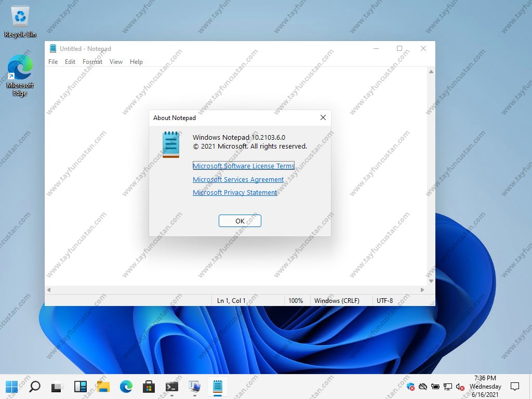Click the Windows (CRLF) status entry

coord(337,301)
